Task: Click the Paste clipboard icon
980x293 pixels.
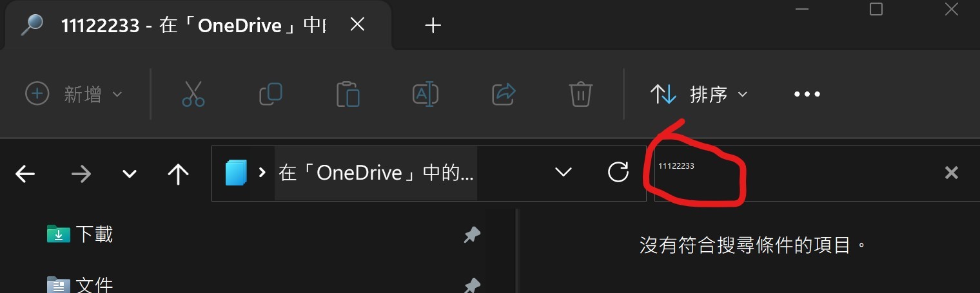Action: click(348, 94)
